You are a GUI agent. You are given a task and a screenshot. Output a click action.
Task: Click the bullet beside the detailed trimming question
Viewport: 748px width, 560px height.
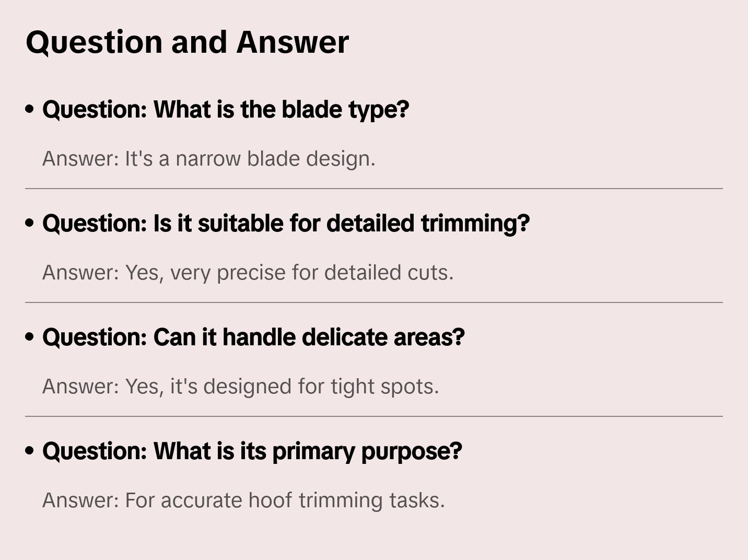[30, 224]
